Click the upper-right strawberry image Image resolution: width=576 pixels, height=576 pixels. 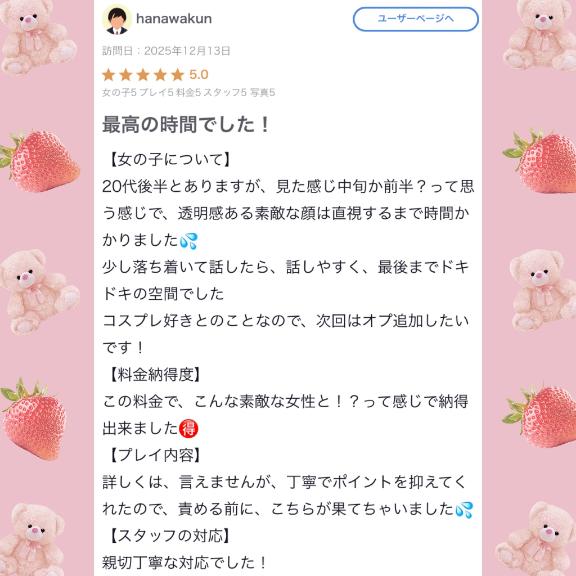(539, 162)
